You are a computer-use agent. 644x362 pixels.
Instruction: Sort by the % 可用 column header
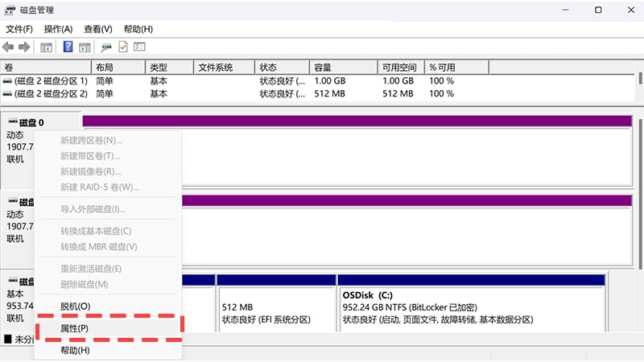coord(456,68)
